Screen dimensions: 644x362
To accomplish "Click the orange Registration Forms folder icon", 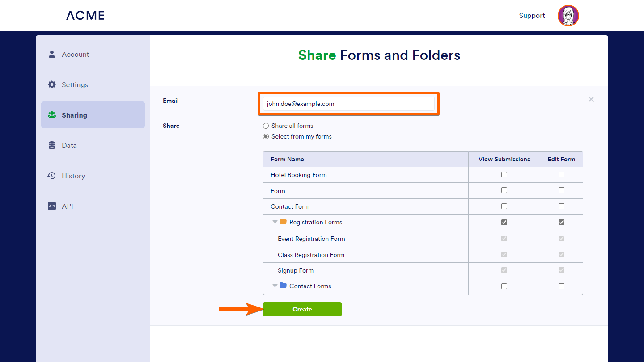I will [x=283, y=222].
